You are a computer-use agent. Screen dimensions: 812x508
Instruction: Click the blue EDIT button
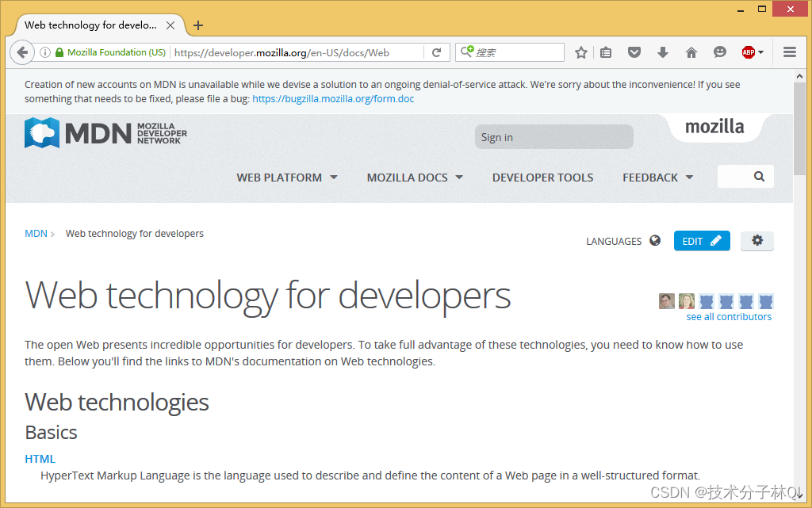click(x=702, y=241)
